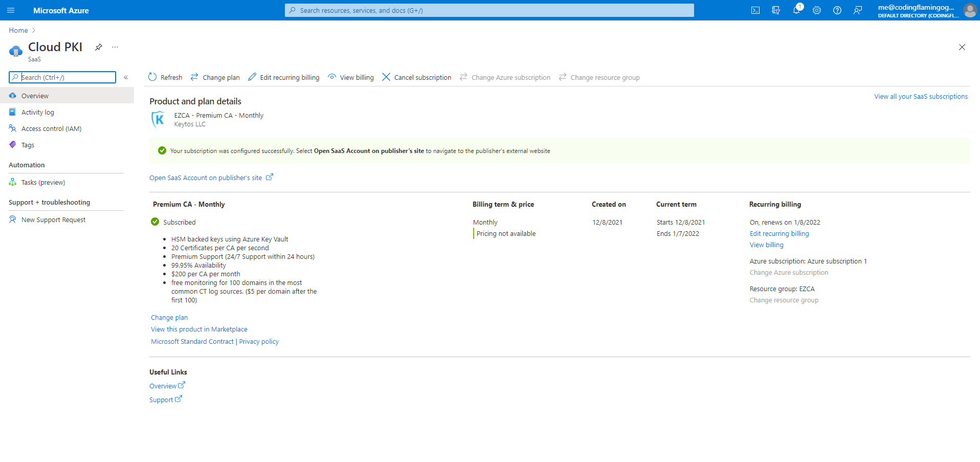980x462 pixels.
Task: Open the hamburger portal menu
Action: click(x=11, y=10)
